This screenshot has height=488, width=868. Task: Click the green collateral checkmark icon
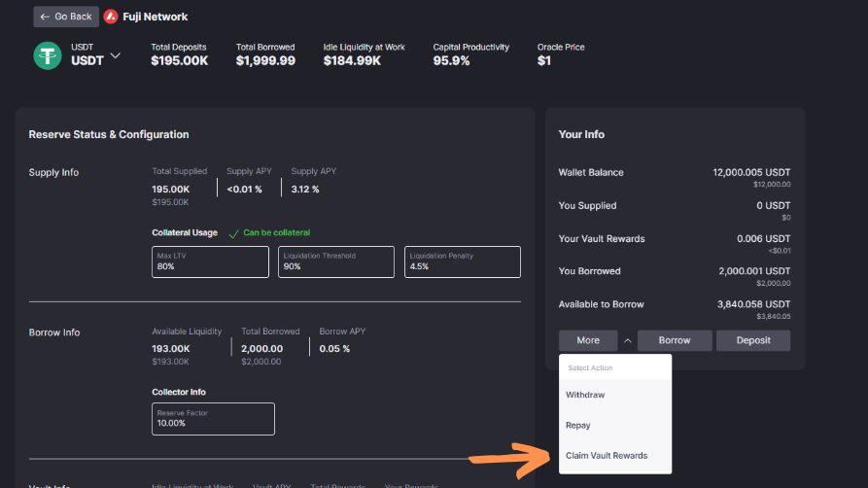point(233,233)
